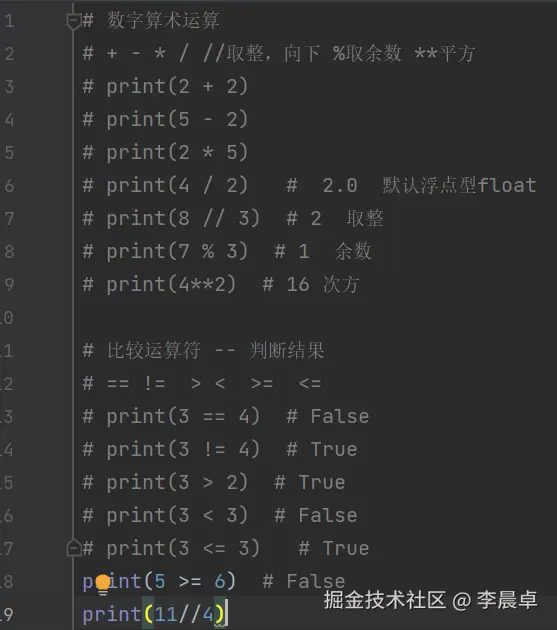Click the yellow lightbulb quick-fix icon

pyautogui.click(x=103, y=585)
